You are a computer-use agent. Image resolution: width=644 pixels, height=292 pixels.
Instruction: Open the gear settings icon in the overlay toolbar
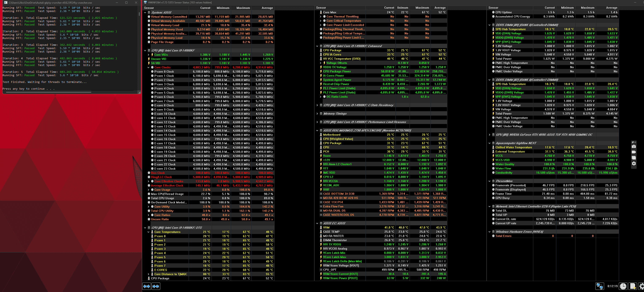[633, 164]
